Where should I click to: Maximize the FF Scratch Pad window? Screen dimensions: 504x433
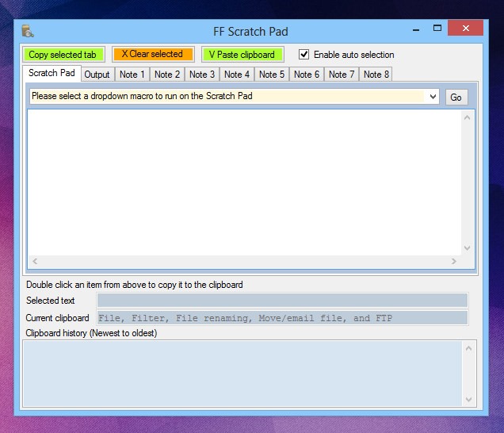(437, 29)
